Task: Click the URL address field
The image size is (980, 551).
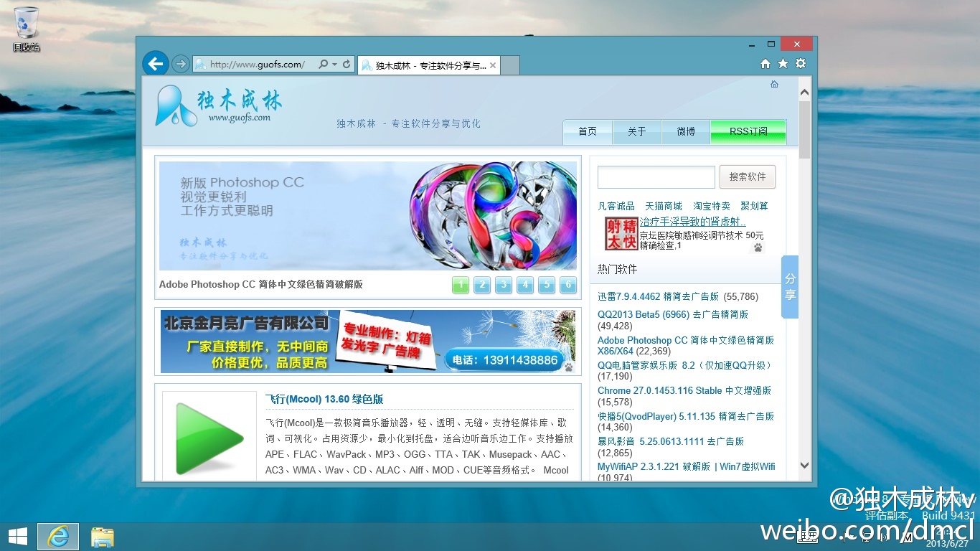Action: 258,65
